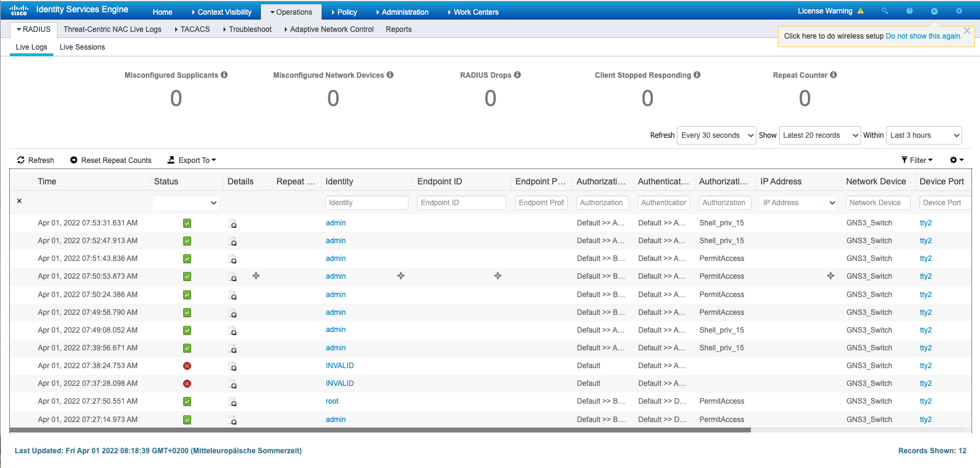Click the Client Stopped Responding info icon
This screenshot has height=468, width=980.
click(697, 75)
